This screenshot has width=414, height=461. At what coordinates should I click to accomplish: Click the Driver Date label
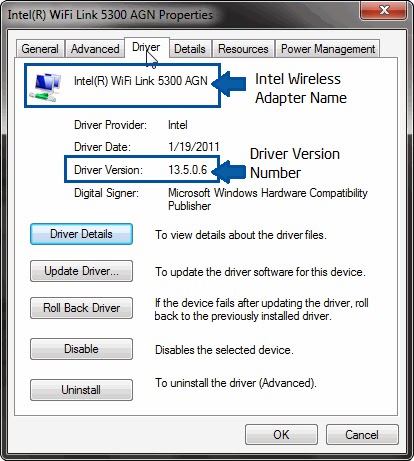point(102,147)
